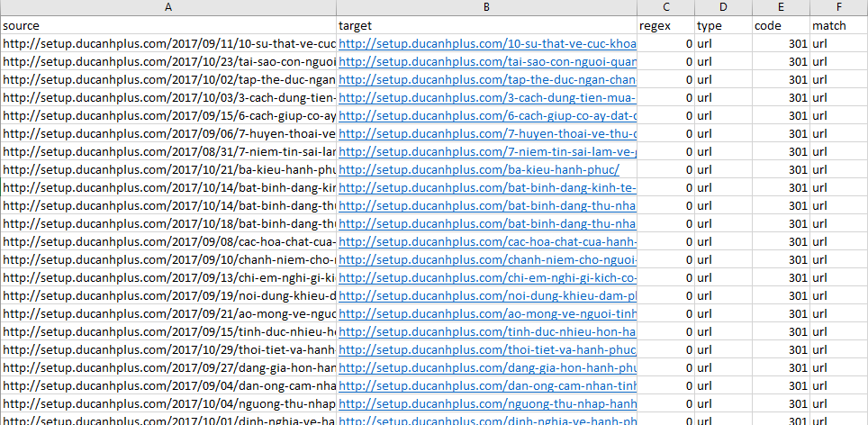The height and width of the screenshot is (425, 868).
Task: Select column B header
Action: click(x=486, y=7)
